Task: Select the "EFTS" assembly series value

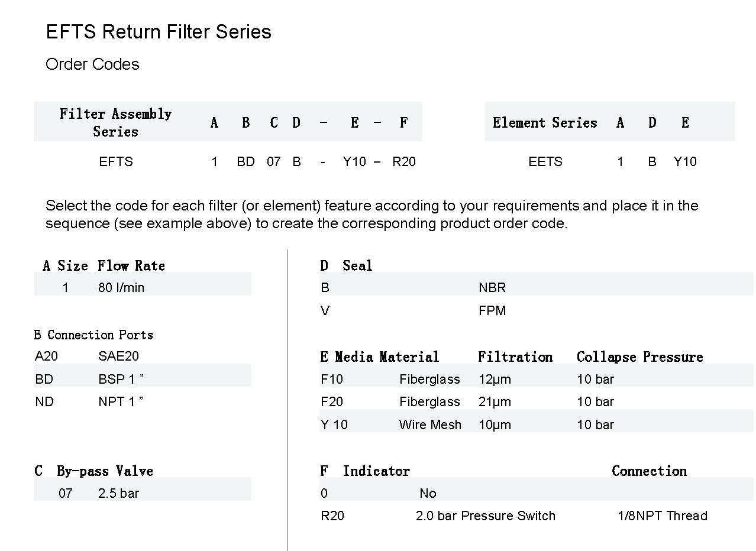Action: tap(116, 162)
